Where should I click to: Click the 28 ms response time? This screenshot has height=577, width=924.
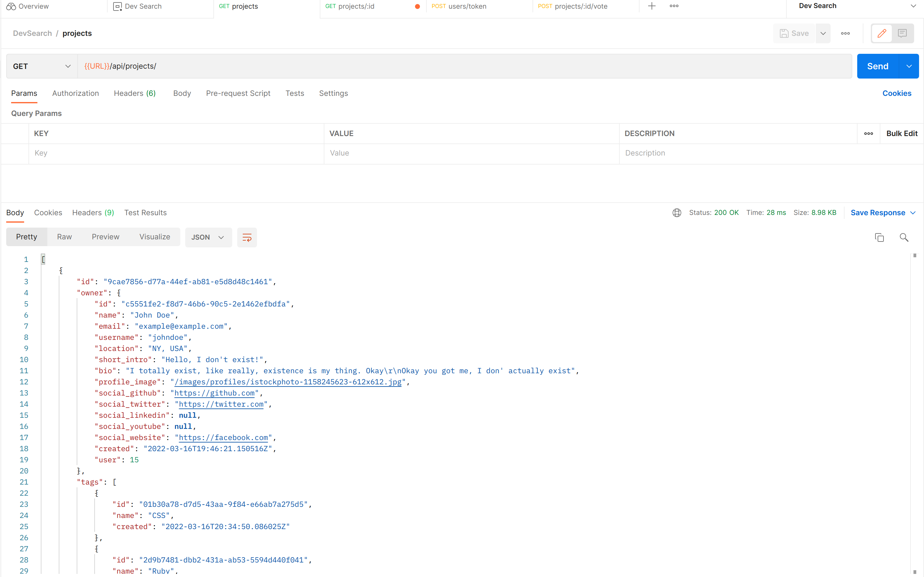[x=776, y=212]
